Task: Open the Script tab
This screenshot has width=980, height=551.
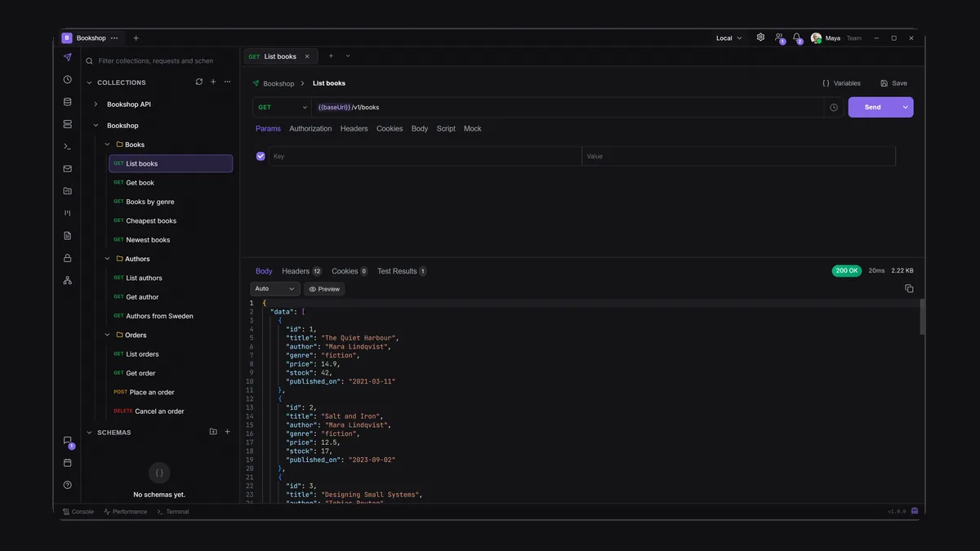Action: coord(446,129)
